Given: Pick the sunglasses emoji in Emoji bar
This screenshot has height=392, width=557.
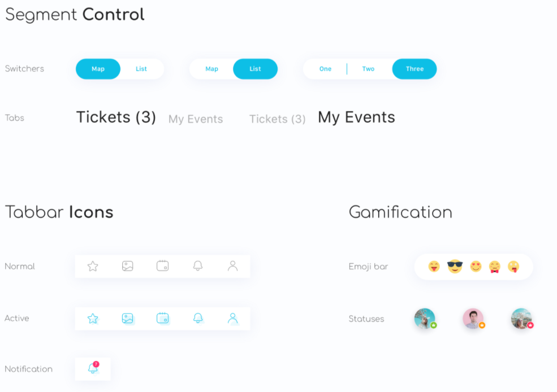Looking at the screenshot, I should click(455, 266).
